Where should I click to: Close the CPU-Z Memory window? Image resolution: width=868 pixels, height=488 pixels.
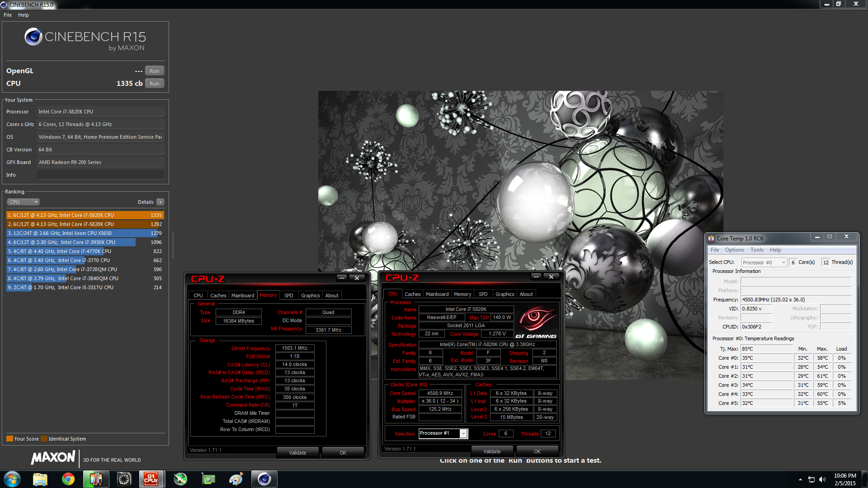[x=357, y=278]
